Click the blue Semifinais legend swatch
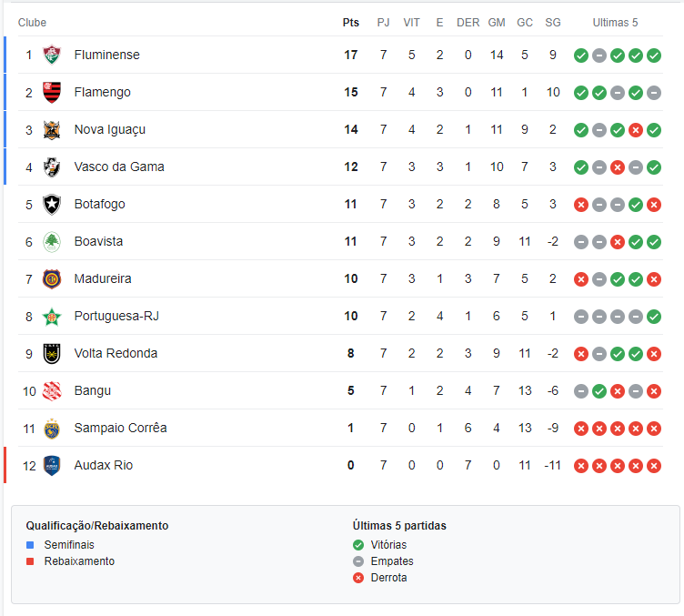This screenshot has width=684, height=616. [x=30, y=545]
